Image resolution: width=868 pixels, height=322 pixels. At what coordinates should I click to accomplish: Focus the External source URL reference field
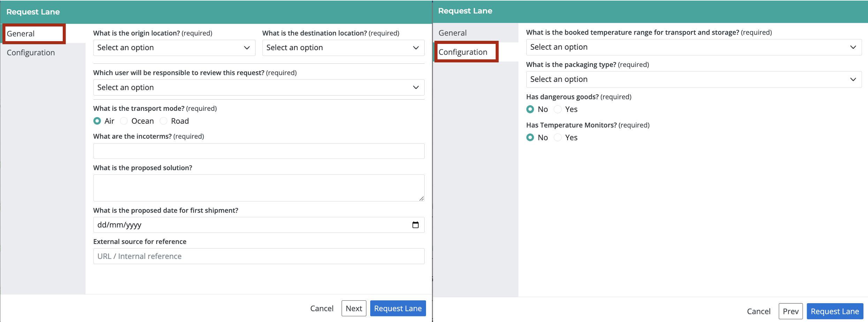coord(259,256)
